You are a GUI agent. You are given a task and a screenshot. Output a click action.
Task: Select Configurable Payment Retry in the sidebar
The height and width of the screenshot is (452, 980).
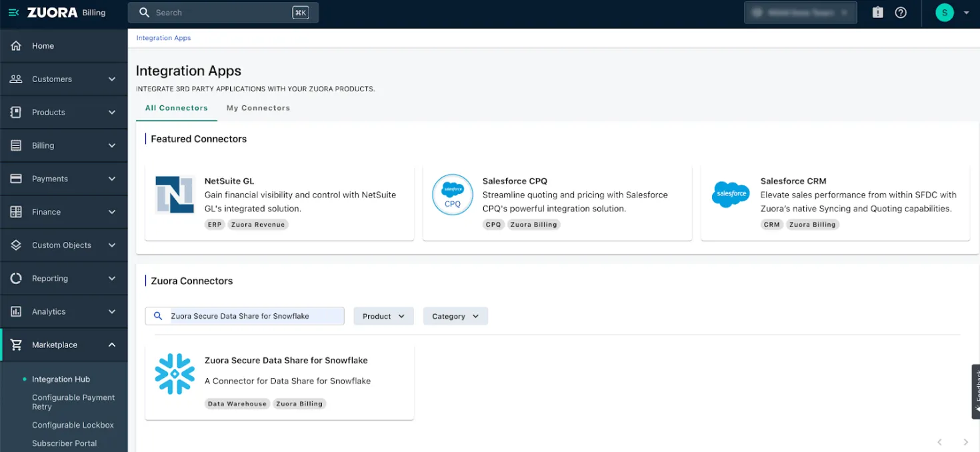pos(73,402)
